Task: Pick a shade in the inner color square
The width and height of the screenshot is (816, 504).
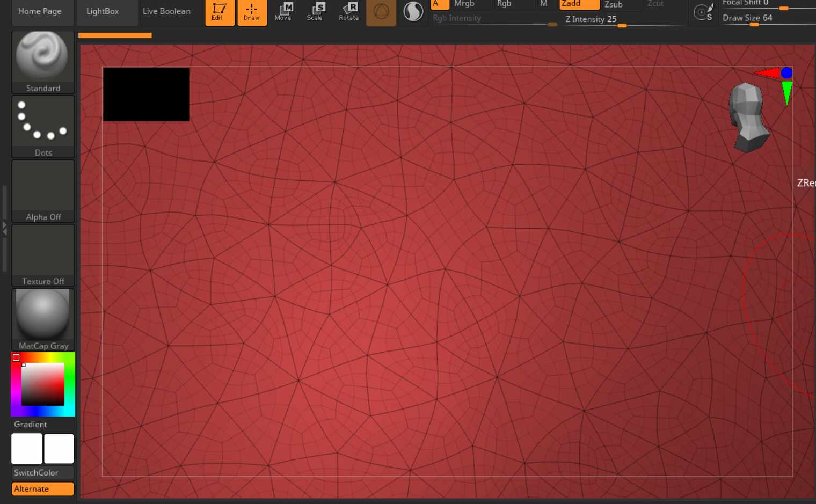Action: [43, 384]
